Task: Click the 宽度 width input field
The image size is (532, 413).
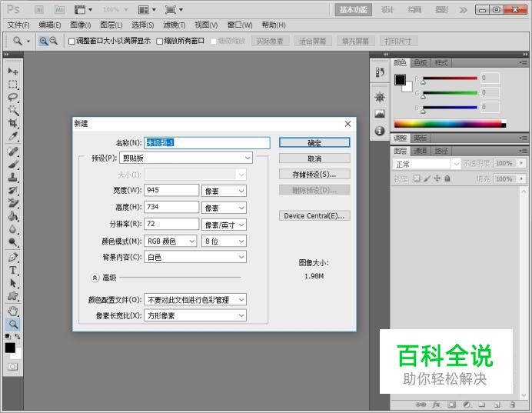Action: click(171, 190)
